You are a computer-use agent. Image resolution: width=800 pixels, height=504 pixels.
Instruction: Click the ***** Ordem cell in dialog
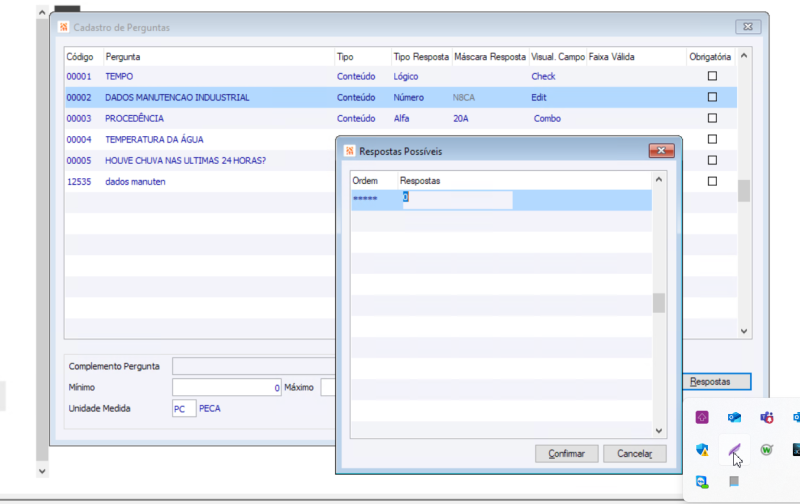tap(365, 199)
